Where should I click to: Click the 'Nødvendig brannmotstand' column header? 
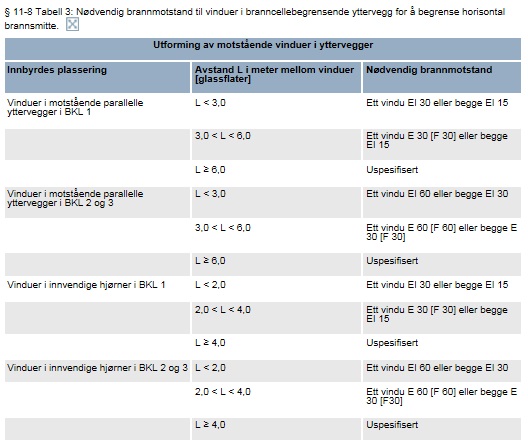click(429, 70)
